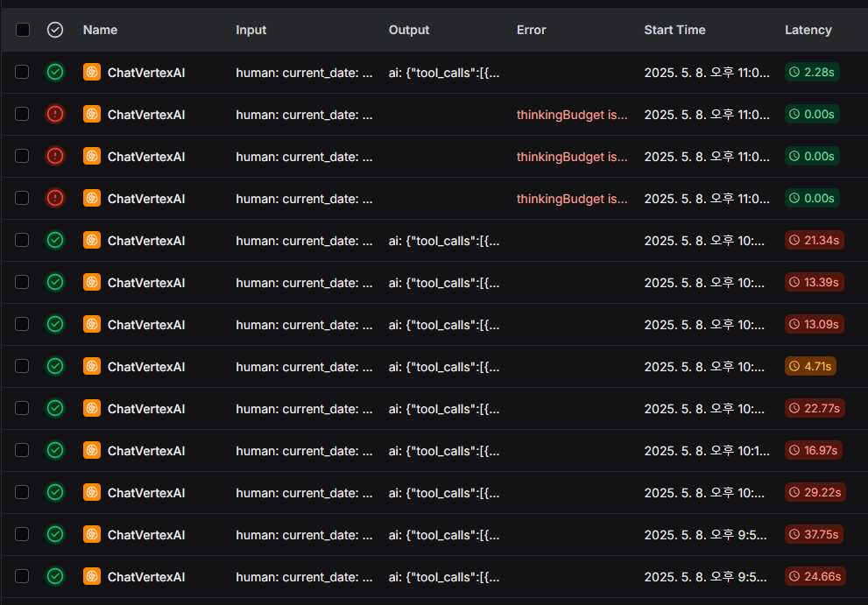Click the success check icon of the 22.77s run
This screenshot has width=868, height=605.
coord(55,409)
